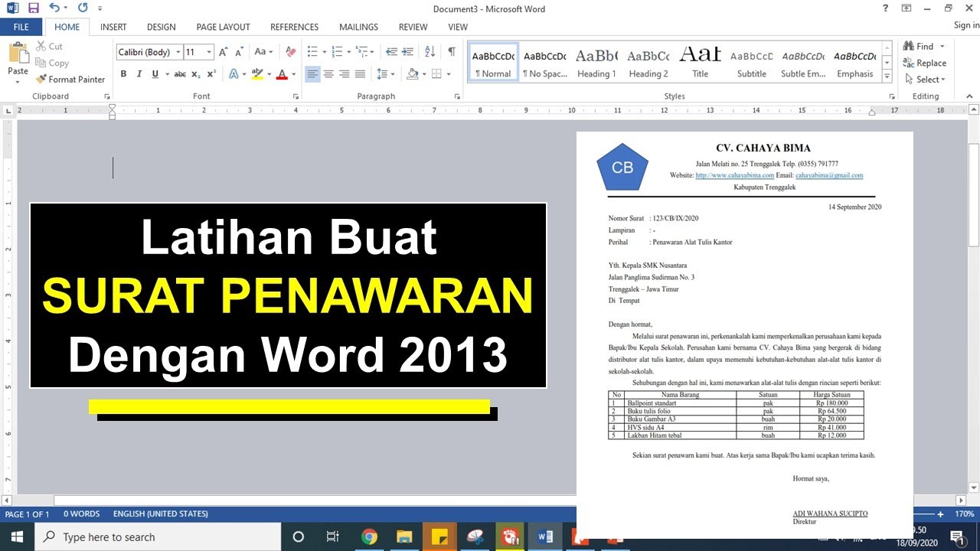Expand Paste options arrow
This screenshot has width=980, height=551.
pos(18,81)
